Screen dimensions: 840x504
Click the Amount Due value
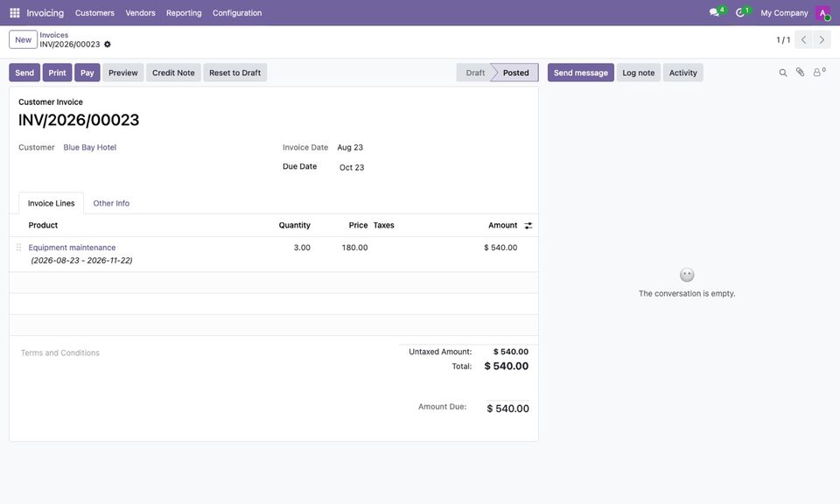[x=507, y=409]
